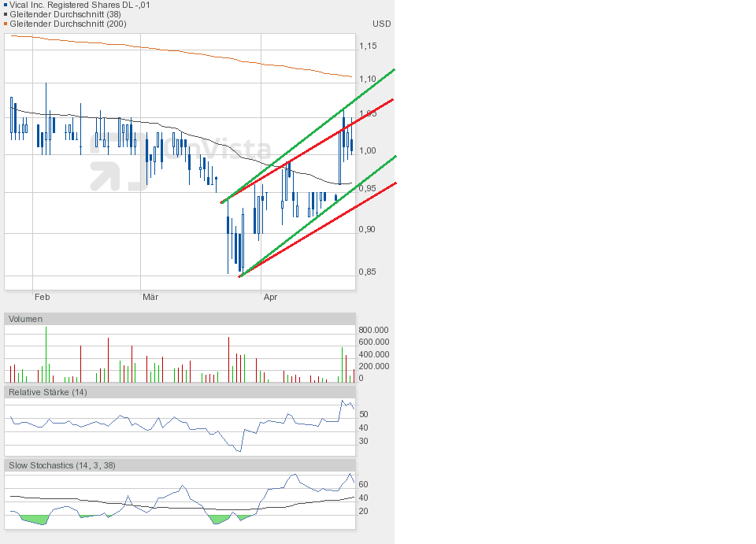Click the USD currency label
756x544 pixels.
(x=381, y=24)
